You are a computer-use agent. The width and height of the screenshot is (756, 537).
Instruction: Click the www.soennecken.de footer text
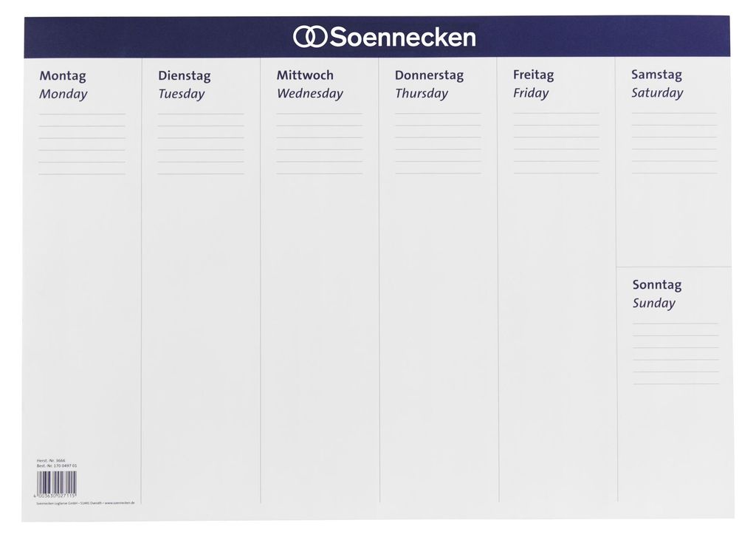[119, 503]
